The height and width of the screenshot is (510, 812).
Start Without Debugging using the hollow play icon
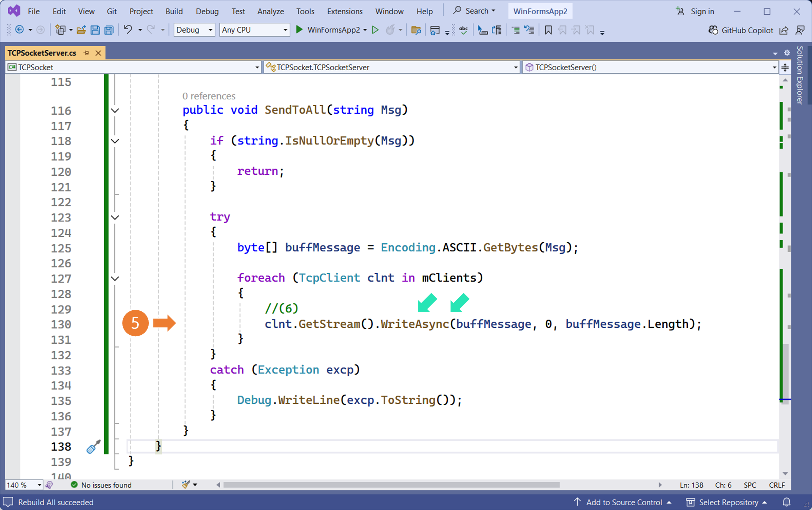pyautogui.click(x=375, y=30)
